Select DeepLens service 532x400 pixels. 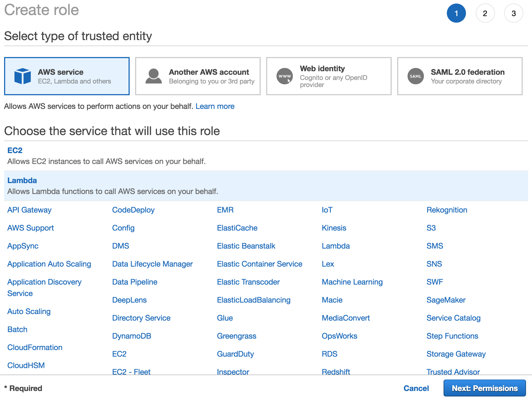(x=129, y=300)
